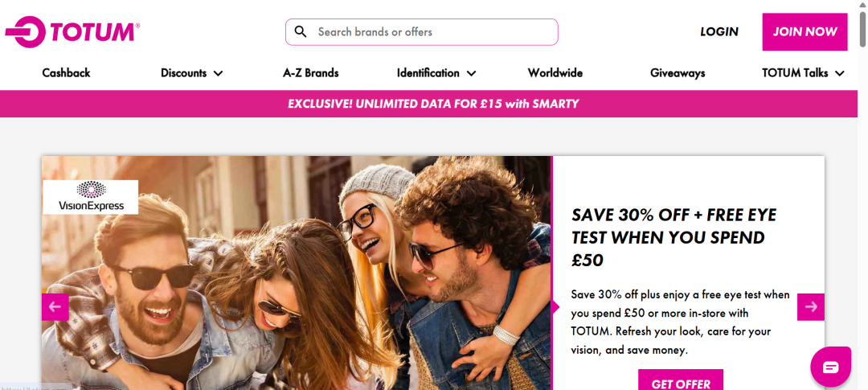Click the magnifying glass search icon
The width and height of the screenshot is (868, 390).
point(301,31)
